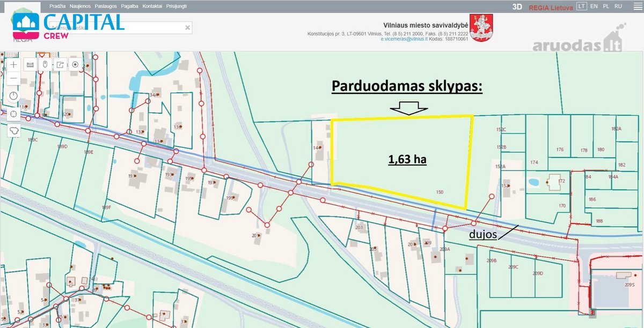
Task: Click parcel label 152B on the map
Action: (501, 147)
